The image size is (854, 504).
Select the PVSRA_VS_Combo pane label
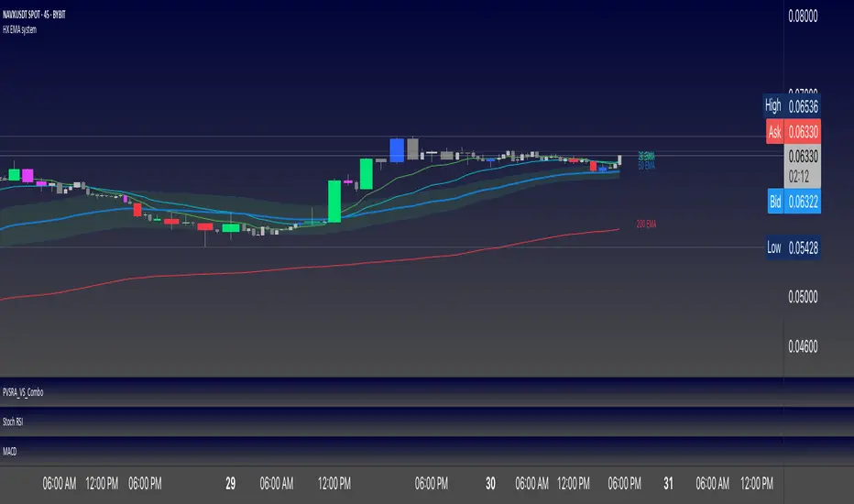23,392
